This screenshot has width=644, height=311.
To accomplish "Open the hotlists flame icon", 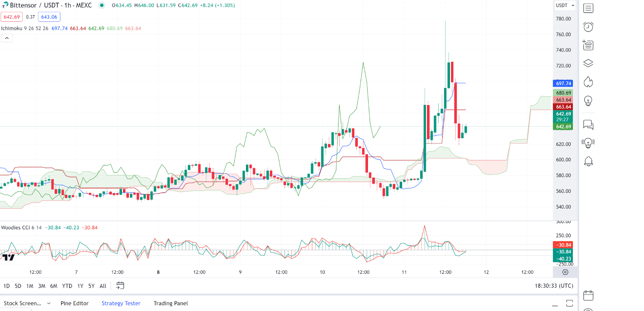I will pyautogui.click(x=588, y=82).
